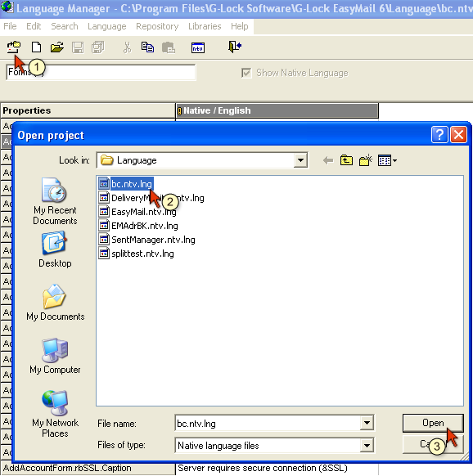Expand the Look in folder dropdown

click(x=300, y=160)
